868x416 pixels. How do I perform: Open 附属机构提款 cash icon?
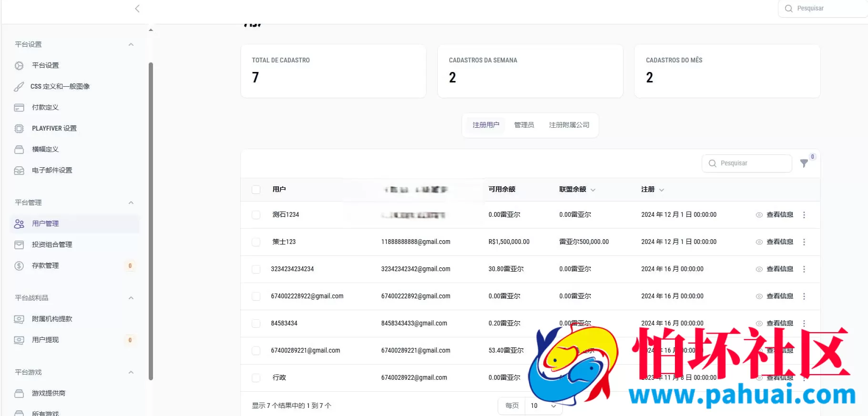[19, 319]
